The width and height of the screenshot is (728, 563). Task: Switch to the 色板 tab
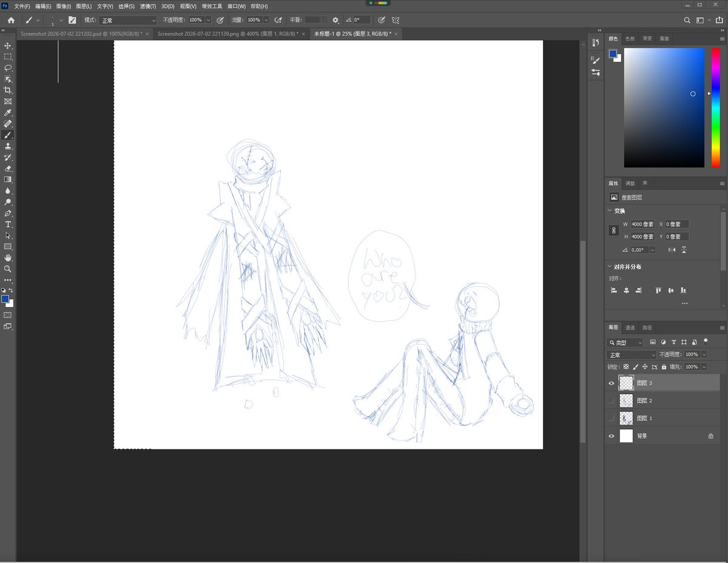tap(630, 38)
